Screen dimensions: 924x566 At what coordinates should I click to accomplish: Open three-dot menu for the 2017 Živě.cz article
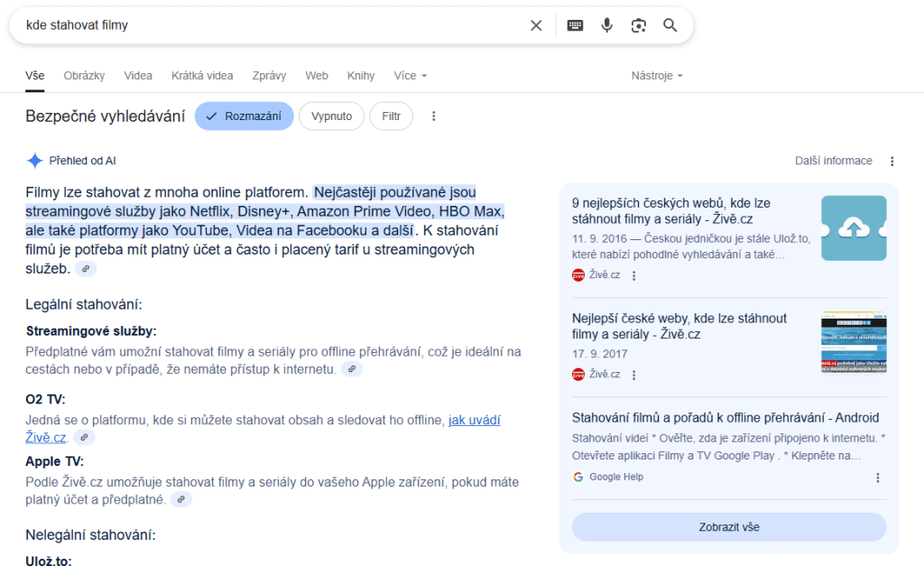pyautogui.click(x=634, y=375)
